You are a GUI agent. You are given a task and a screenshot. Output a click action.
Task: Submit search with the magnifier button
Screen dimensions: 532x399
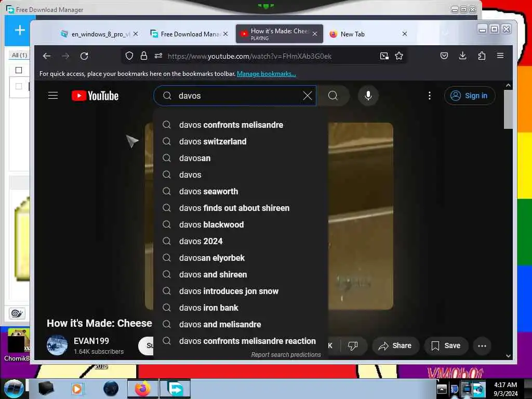(x=333, y=96)
